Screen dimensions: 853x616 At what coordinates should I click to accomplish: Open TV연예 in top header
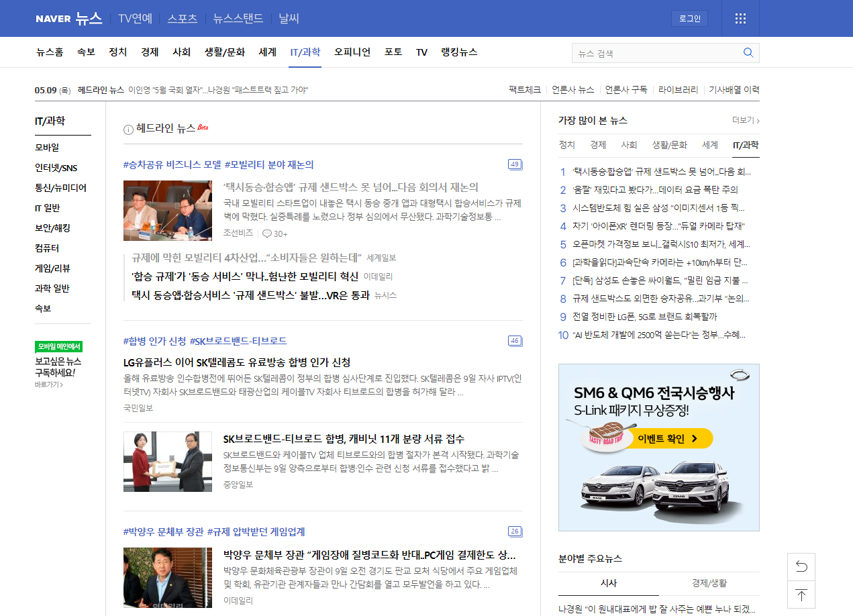coord(135,18)
